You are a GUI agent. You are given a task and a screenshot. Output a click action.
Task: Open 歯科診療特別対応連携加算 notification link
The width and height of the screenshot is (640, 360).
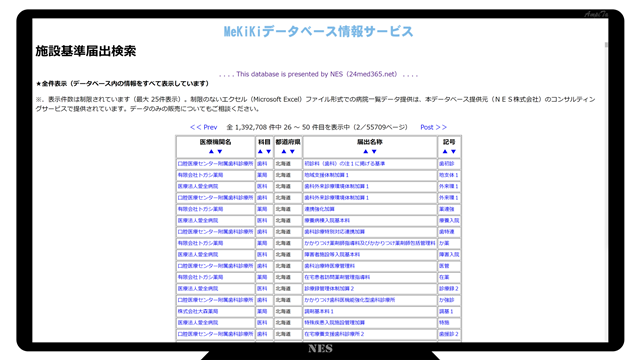pos(335,232)
